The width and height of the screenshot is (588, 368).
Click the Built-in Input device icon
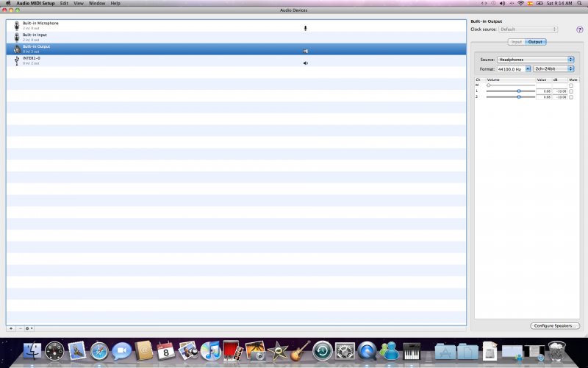[x=16, y=38]
